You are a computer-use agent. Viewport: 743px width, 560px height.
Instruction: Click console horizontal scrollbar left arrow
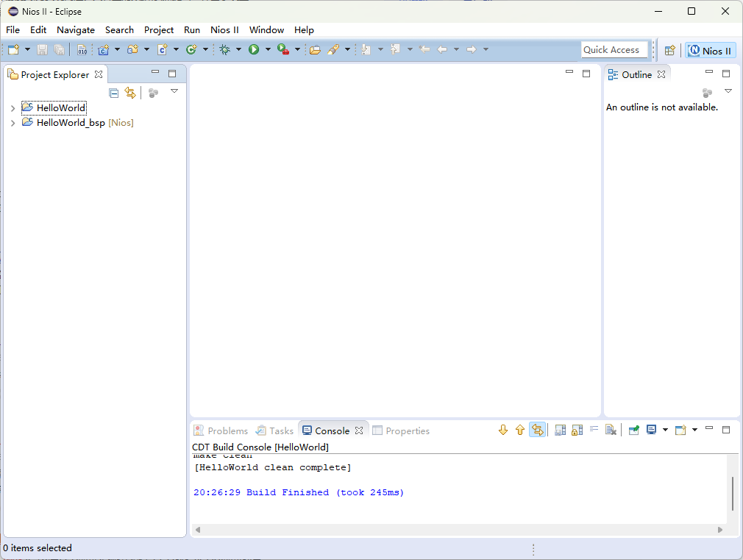pos(198,530)
